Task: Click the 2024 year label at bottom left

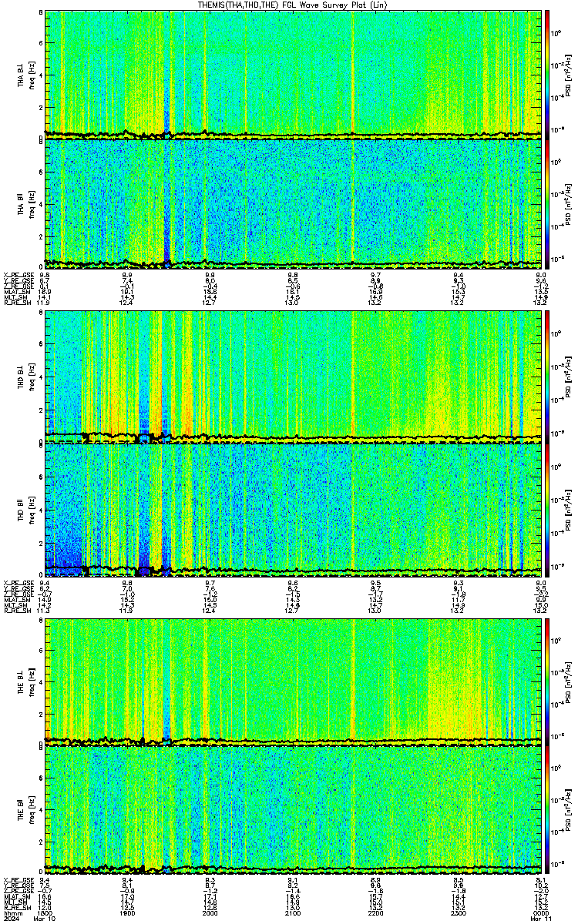Action: (x=11, y=919)
